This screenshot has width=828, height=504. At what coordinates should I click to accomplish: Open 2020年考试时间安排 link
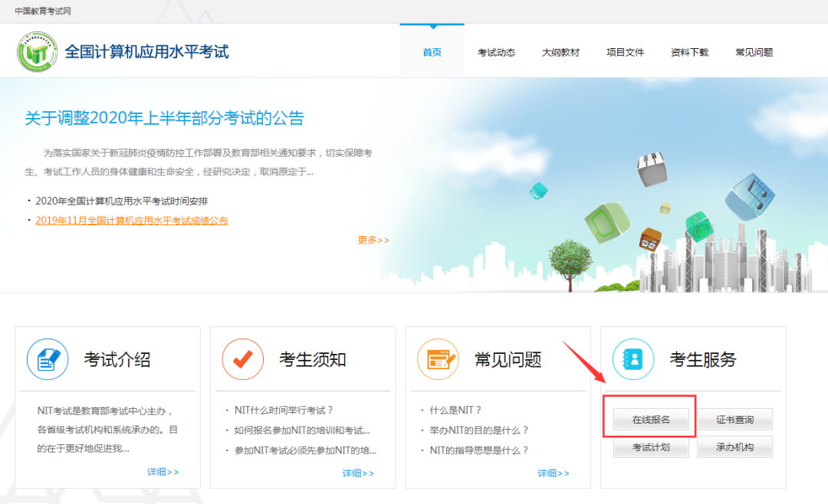coord(121,201)
